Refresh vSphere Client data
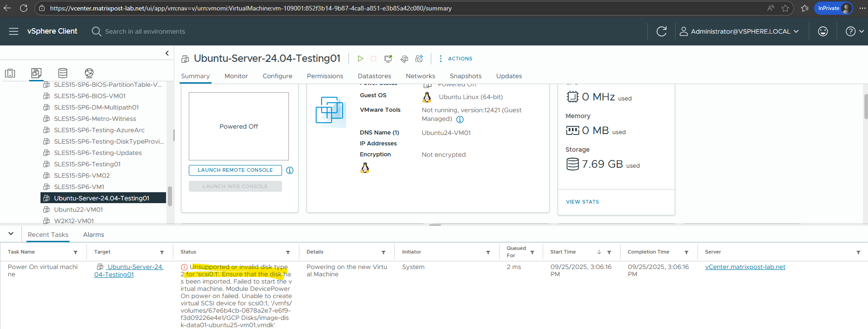The width and height of the screenshot is (868, 329). (x=661, y=31)
